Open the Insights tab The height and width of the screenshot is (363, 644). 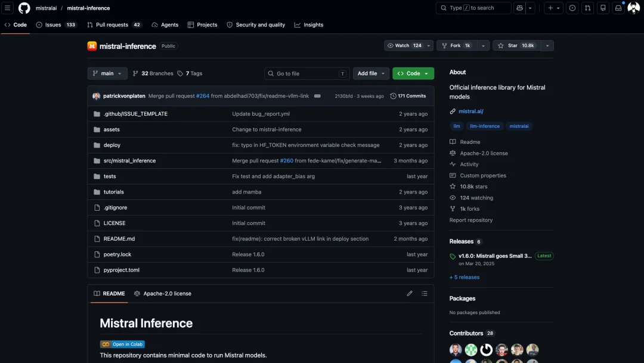(309, 24)
